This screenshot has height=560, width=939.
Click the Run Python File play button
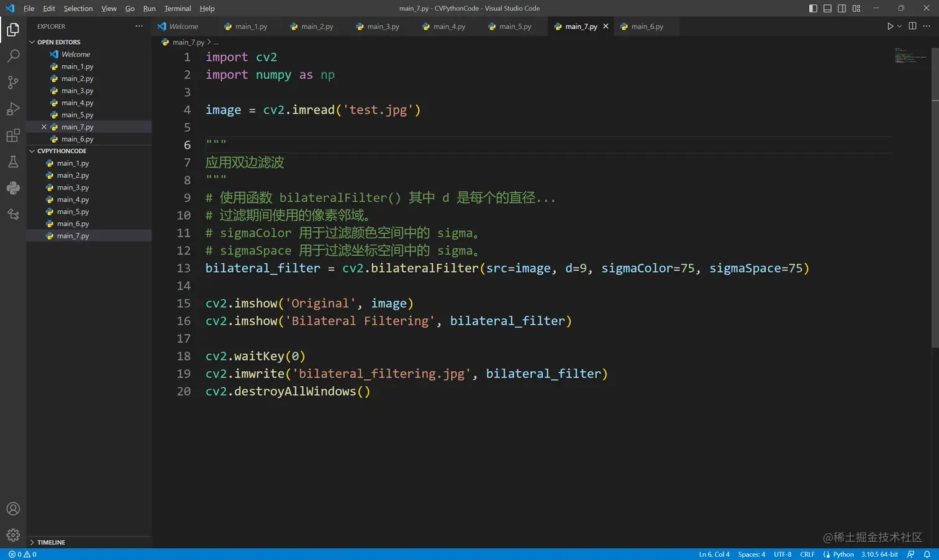pos(890,26)
